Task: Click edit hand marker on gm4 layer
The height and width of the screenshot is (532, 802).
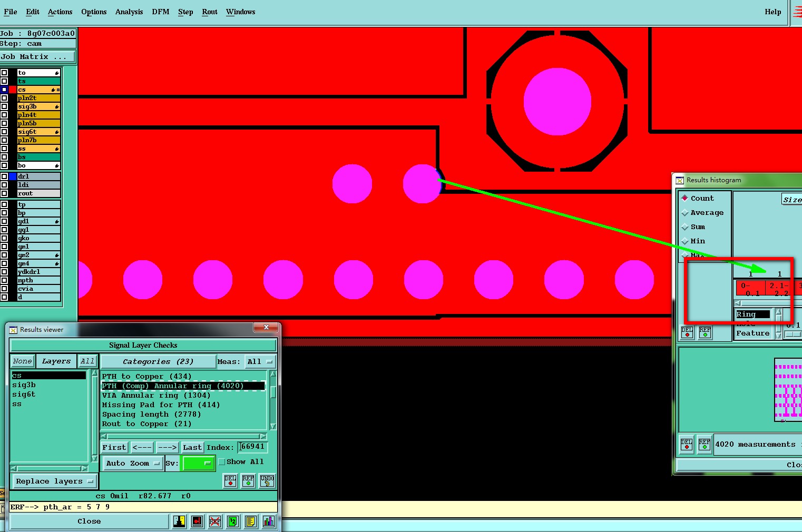Action: pyautogui.click(x=57, y=263)
